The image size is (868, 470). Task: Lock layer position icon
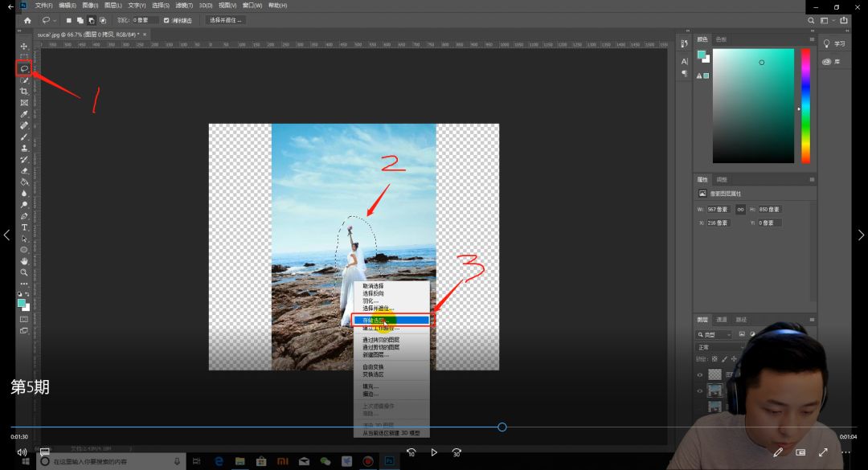[x=734, y=359]
